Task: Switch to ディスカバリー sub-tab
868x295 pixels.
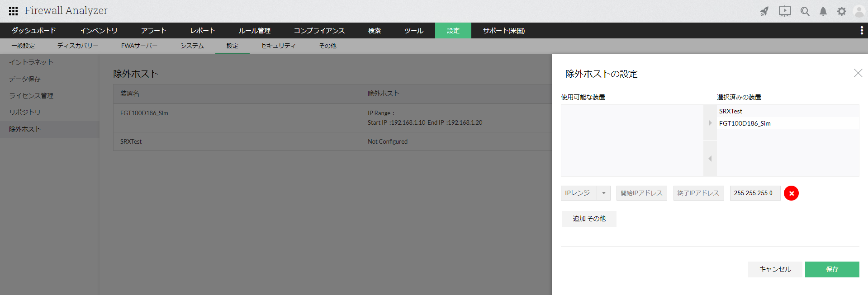Action: [x=77, y=46]
